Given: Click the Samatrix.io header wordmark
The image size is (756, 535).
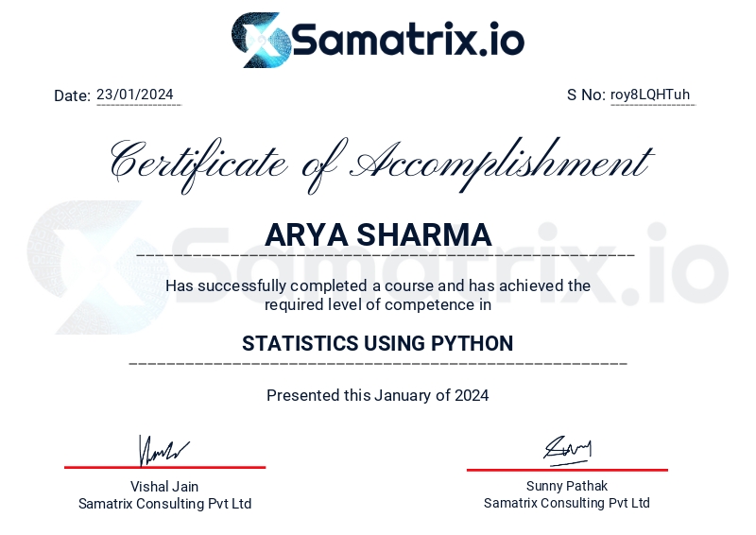Looking at the screenshot, I should pos(407,41).
